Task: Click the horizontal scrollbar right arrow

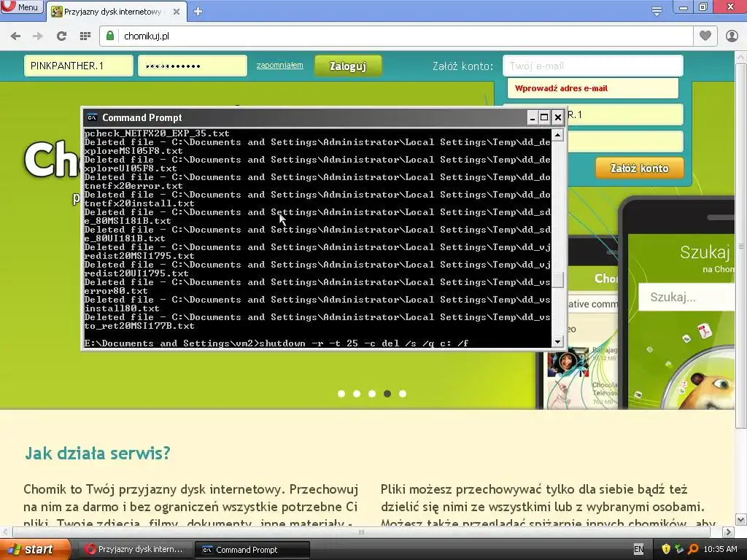Action: point(729,532)
